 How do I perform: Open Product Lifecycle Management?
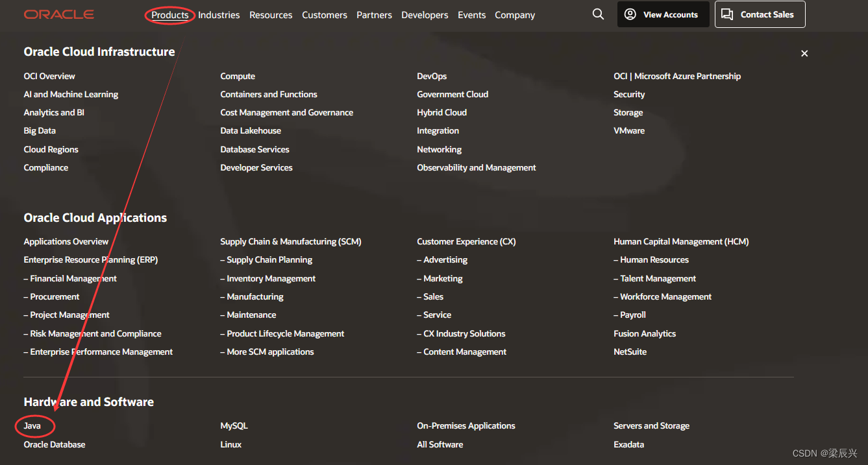coord(282,333)
